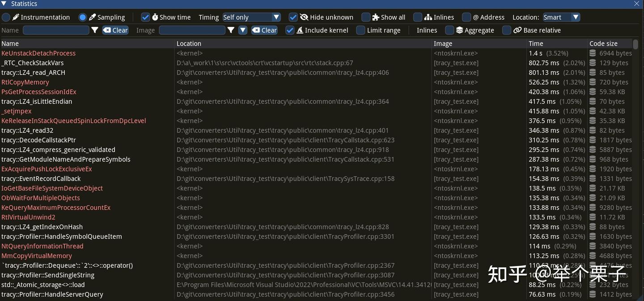This screenshot has width=644, height=301.
Task: Select the NtQueryInformationThread symbol
Action: tap(42, 246)
